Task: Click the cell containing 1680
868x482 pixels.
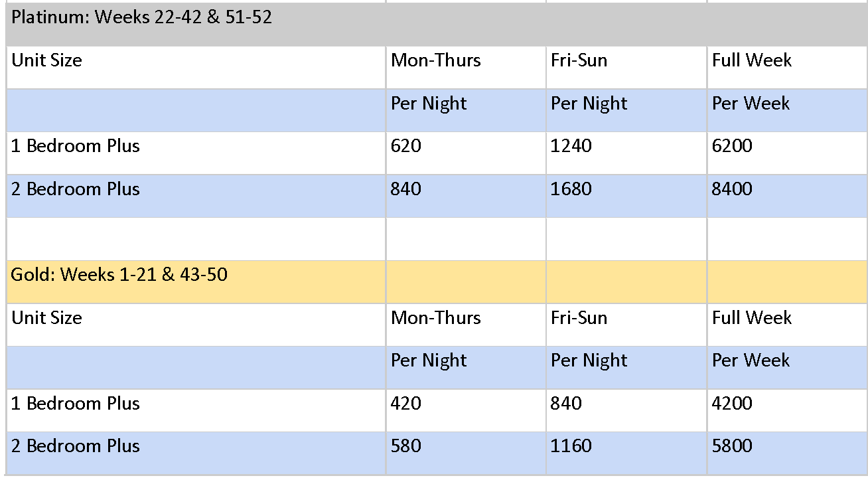Action: (x=626, y=196)
